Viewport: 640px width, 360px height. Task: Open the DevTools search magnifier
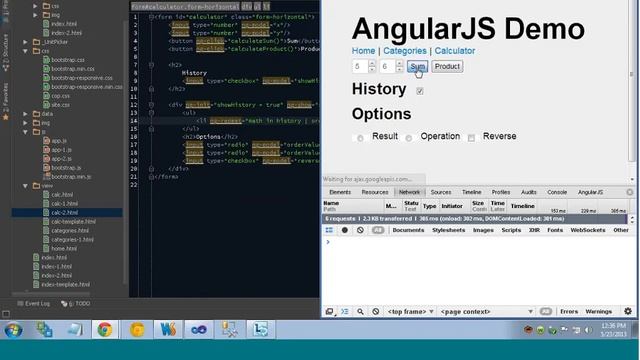point(360,311)
